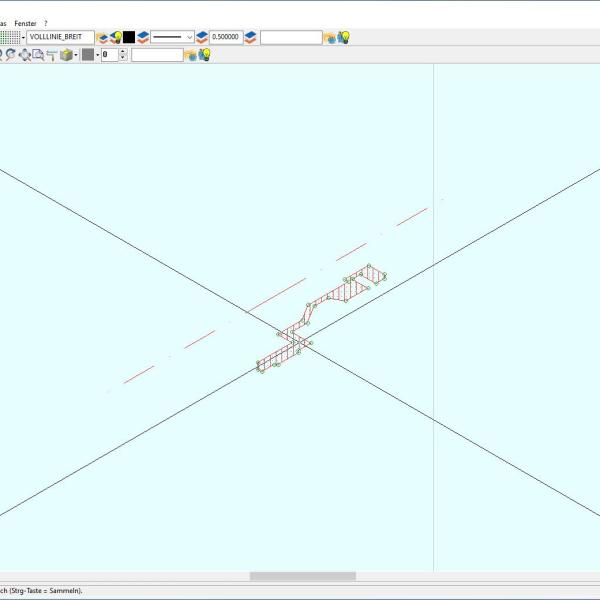The width and height of the screenshot is (600, 600).
Task: Click the green dotted grid icon
Action: point(10,38)
